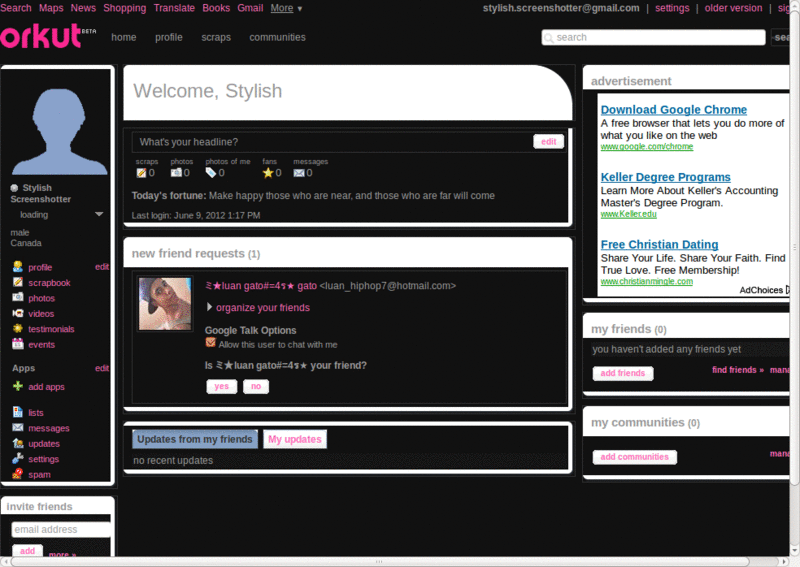Screen dimensions: 800x567
Task: Click the testimonials sun icon
Action: [18, 328]
